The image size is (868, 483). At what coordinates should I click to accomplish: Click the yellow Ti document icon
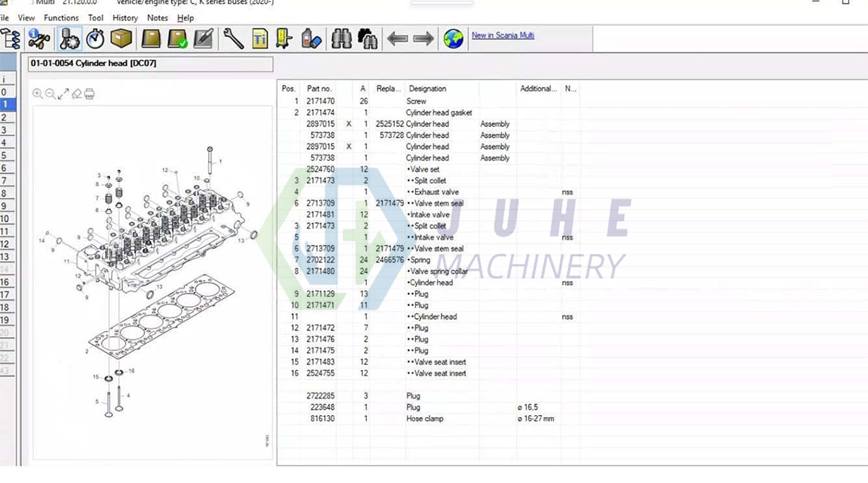pyautogui.click(x=260, y=38)
